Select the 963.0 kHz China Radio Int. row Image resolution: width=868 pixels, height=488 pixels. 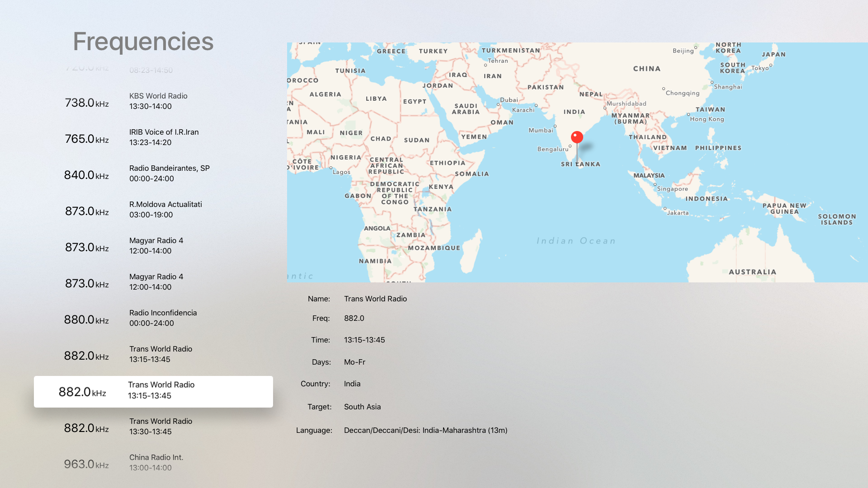(153, 463)
